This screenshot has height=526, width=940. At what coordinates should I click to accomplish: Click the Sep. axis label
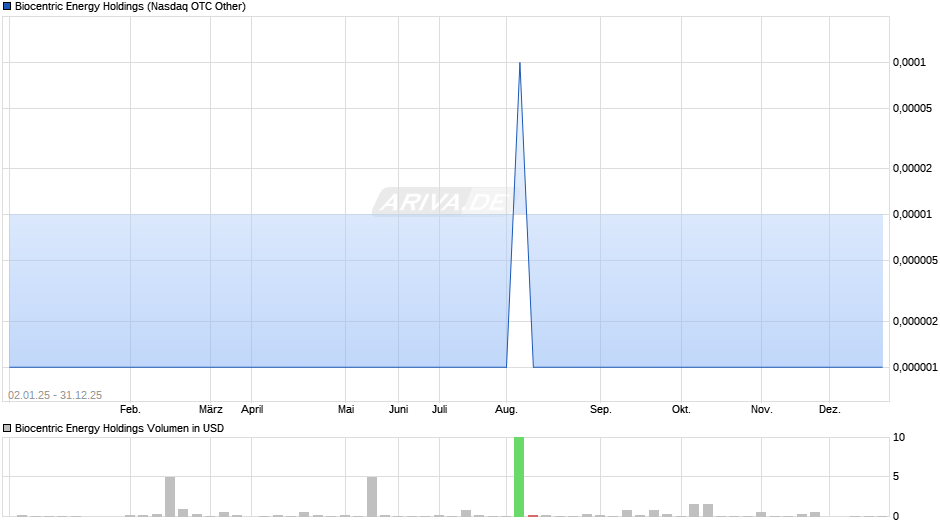click(x=601, y=409)
